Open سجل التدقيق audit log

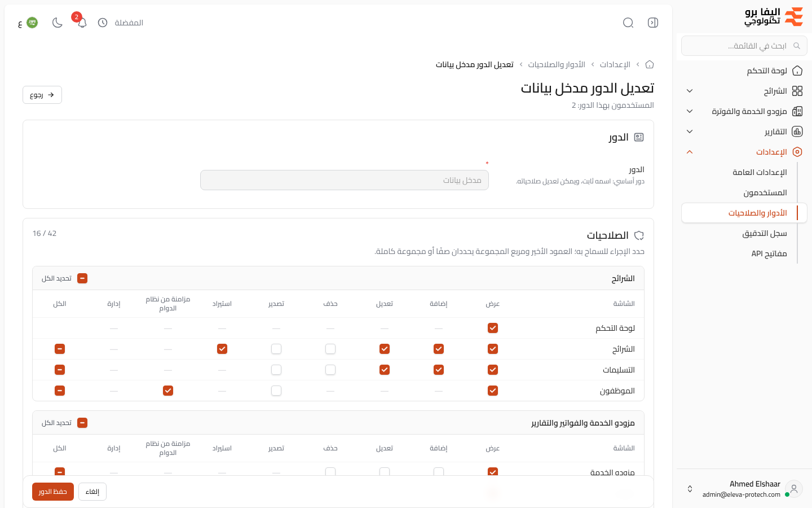click(765, 233)
